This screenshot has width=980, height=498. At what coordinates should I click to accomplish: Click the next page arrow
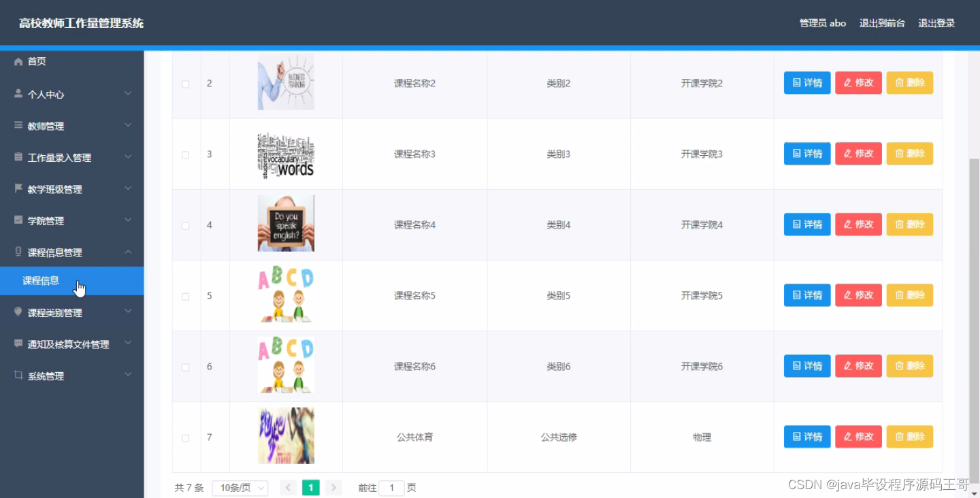[333, 488]
